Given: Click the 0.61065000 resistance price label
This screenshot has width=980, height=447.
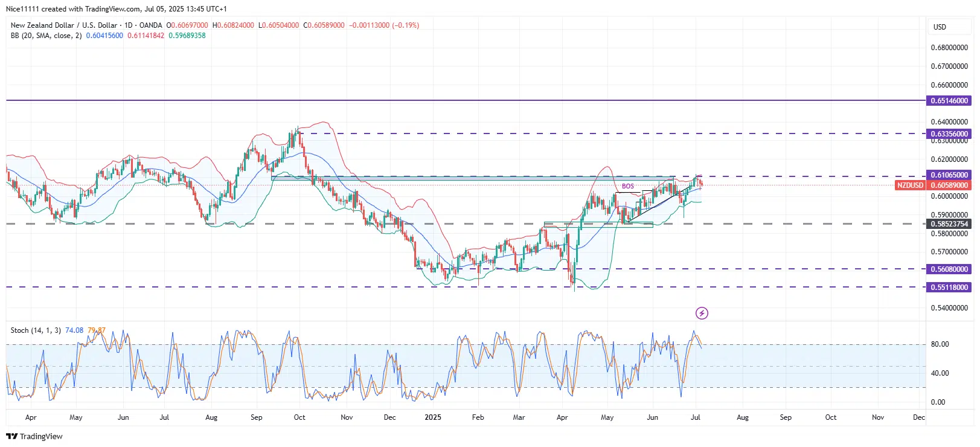Looking at the screenshot, I should click(949, 175).
